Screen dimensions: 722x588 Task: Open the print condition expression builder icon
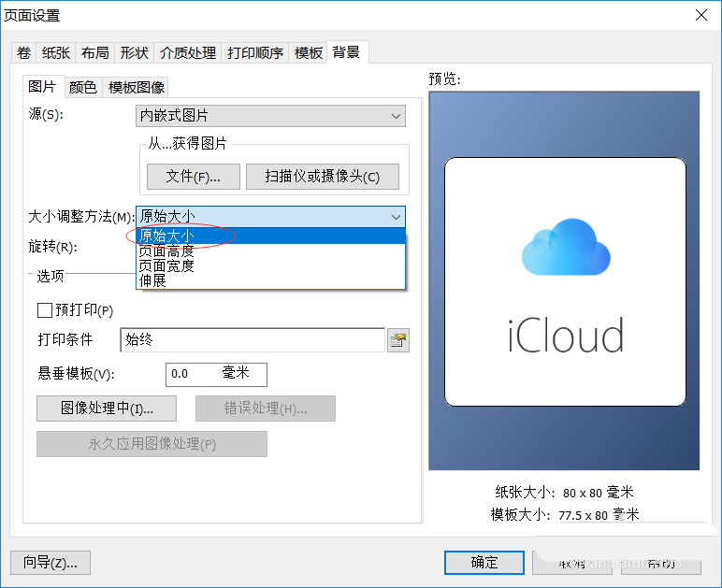[x=398, y=340]
